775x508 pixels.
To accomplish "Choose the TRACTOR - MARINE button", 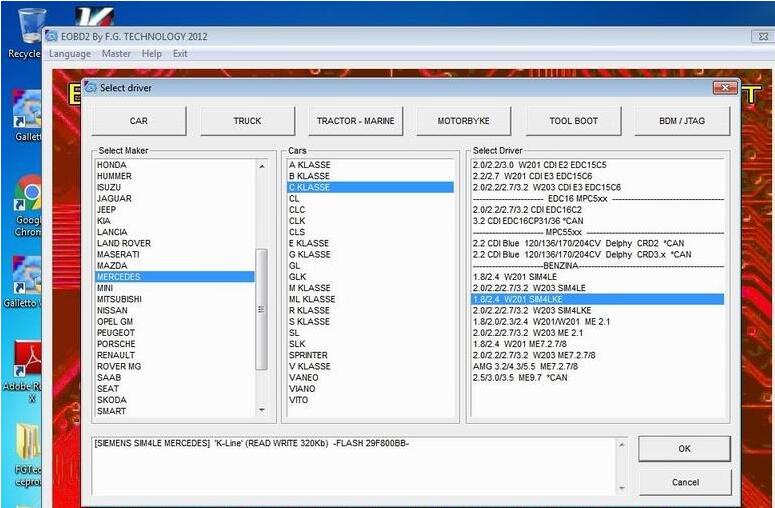I will point(355,121).
